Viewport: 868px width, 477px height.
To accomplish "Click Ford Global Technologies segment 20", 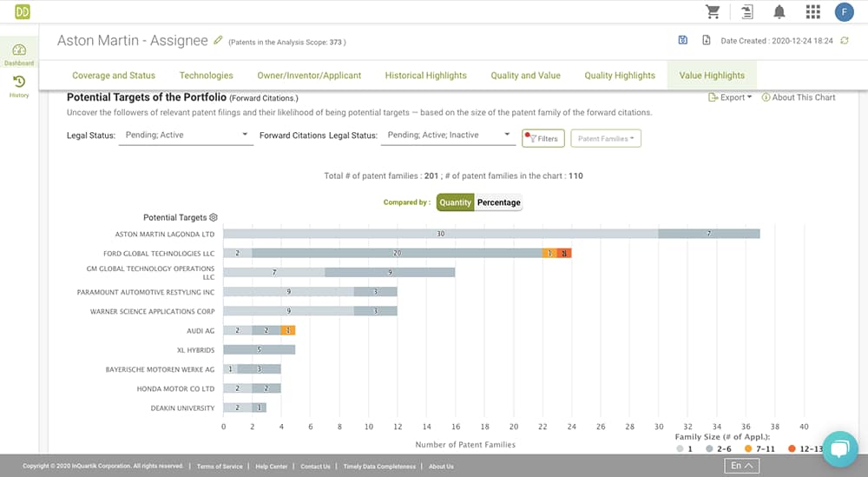I will tap(397, 253).
